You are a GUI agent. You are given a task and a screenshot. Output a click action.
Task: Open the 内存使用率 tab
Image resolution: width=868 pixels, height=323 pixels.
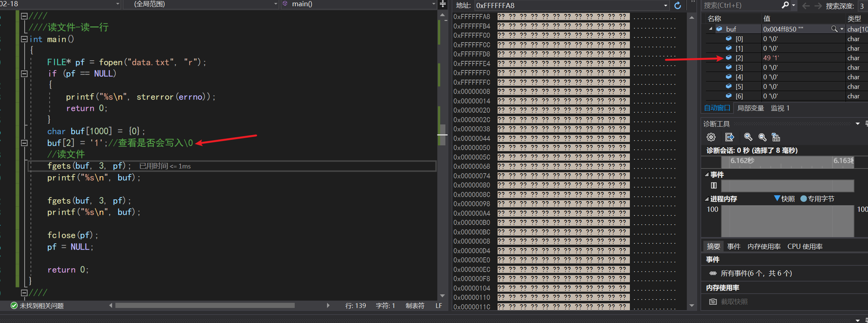764,246
